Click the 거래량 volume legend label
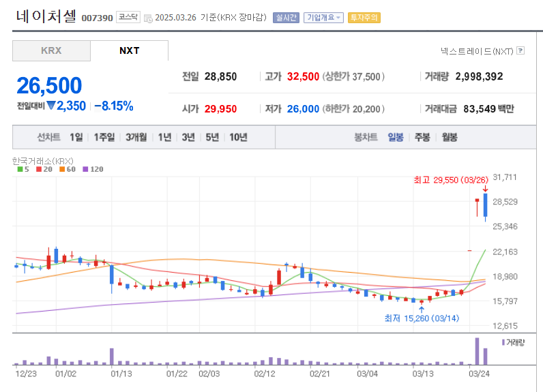 click(513, 342)
